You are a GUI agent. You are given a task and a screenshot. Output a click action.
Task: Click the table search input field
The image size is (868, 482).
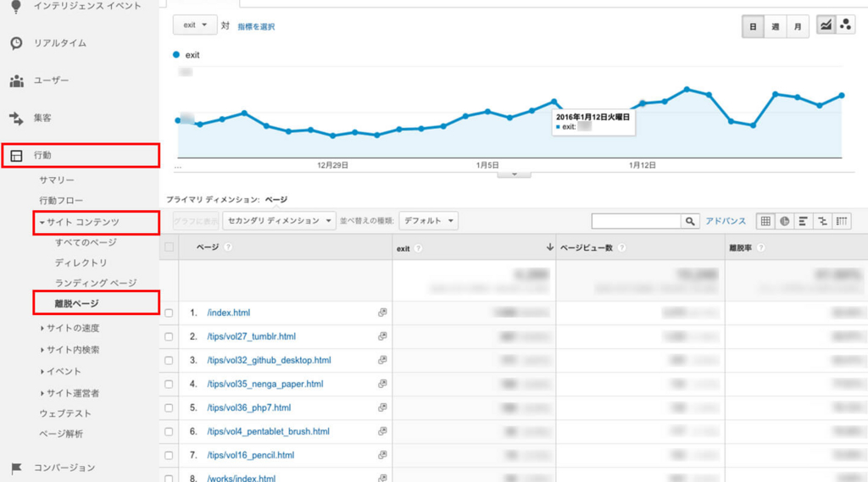pyautogui.click(x=636, y=221)
